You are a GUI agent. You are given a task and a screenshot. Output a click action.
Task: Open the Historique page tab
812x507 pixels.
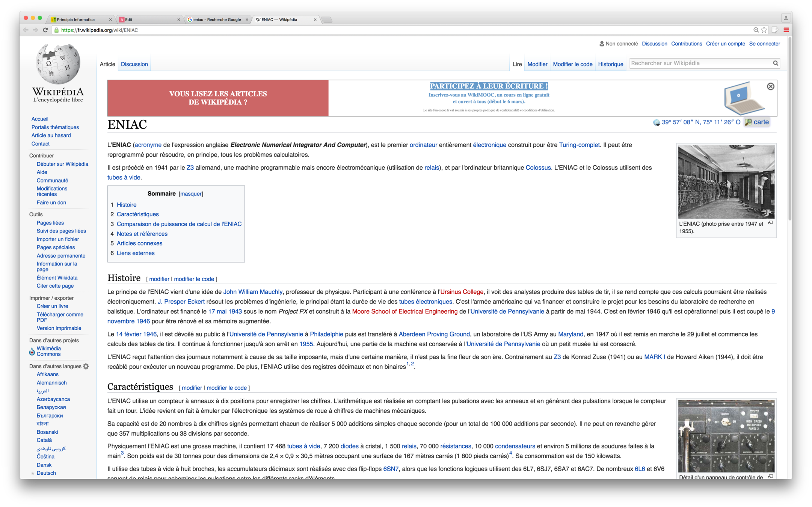pos(610,64)
